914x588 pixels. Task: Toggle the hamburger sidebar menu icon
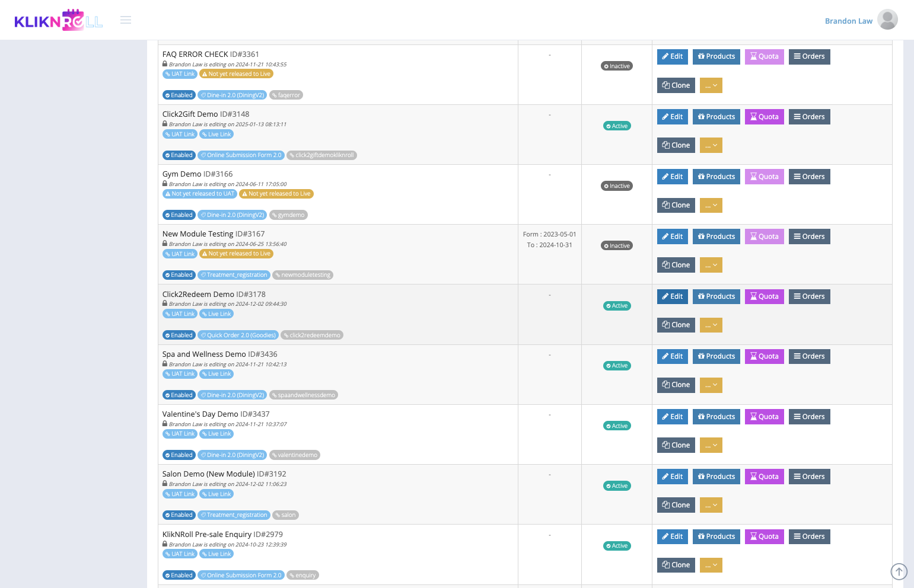click(x=126, y=20)
